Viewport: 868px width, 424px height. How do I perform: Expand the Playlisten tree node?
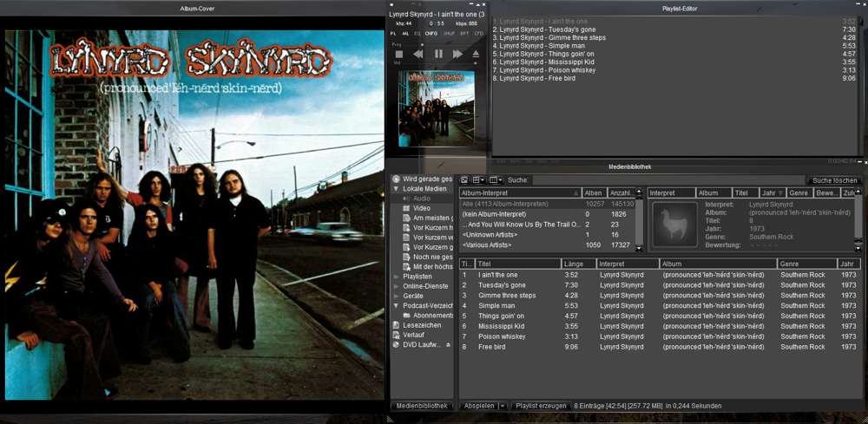pyautogui.click(x=397, y=277)
